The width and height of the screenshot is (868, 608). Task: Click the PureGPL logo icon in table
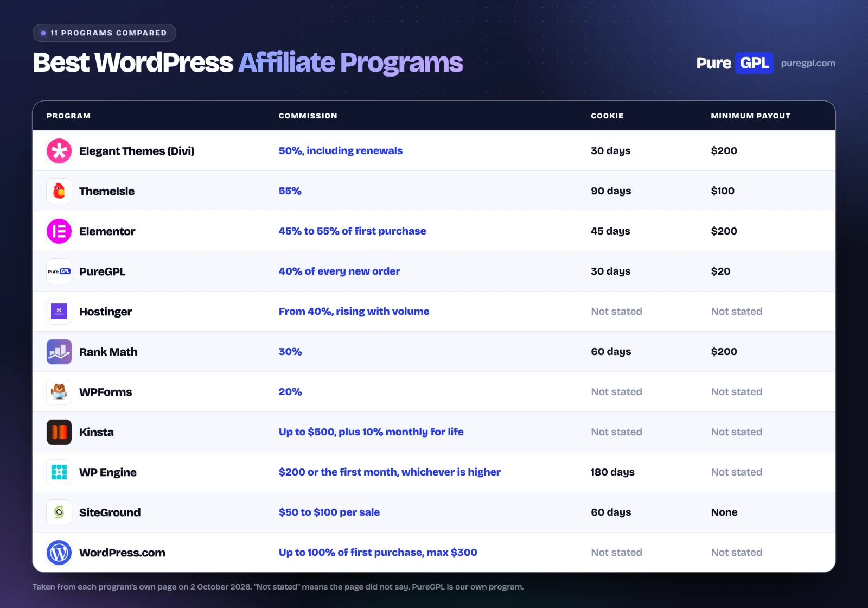[x=59, y=271]
